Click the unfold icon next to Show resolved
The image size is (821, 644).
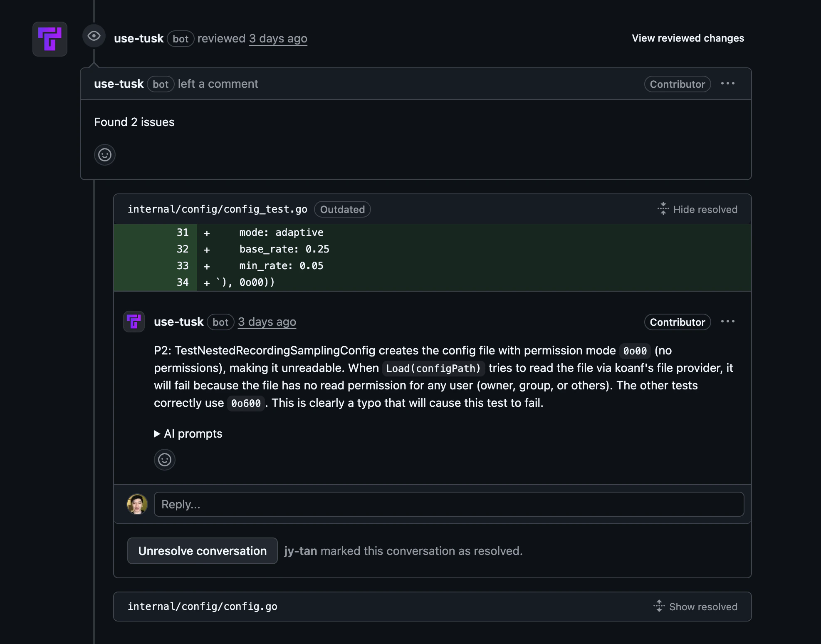pos(659,607)
